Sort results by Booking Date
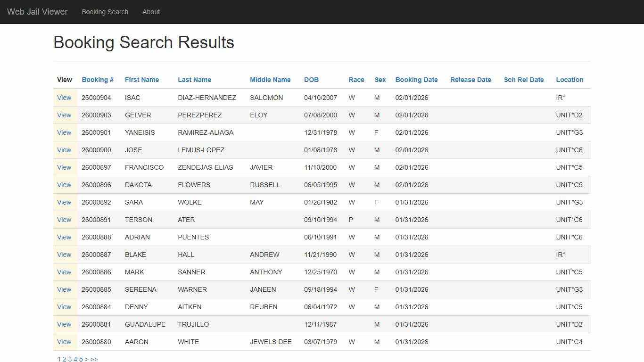The image size is (644, 362). 416,80
